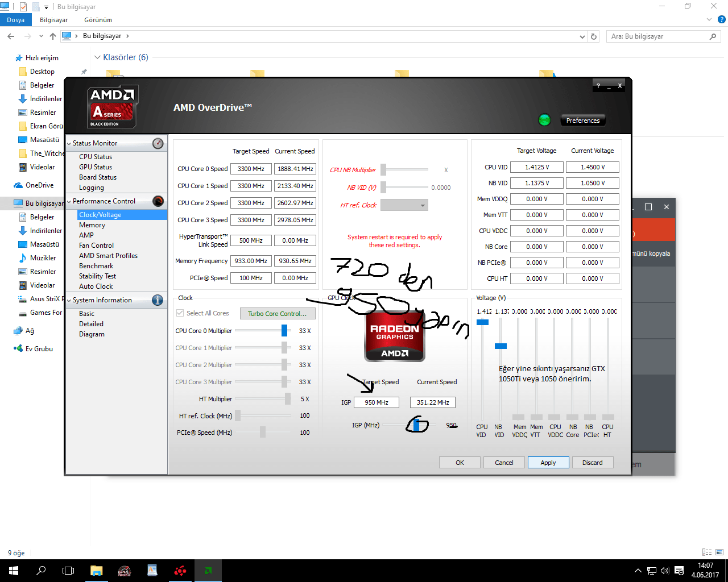
Task: Click the Cancel button in OverDrive
Action: (504, 463)
